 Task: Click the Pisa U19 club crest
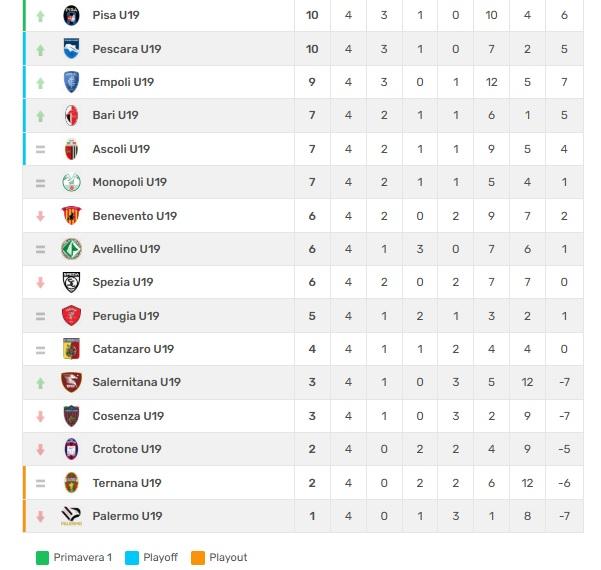coord(71,15)
